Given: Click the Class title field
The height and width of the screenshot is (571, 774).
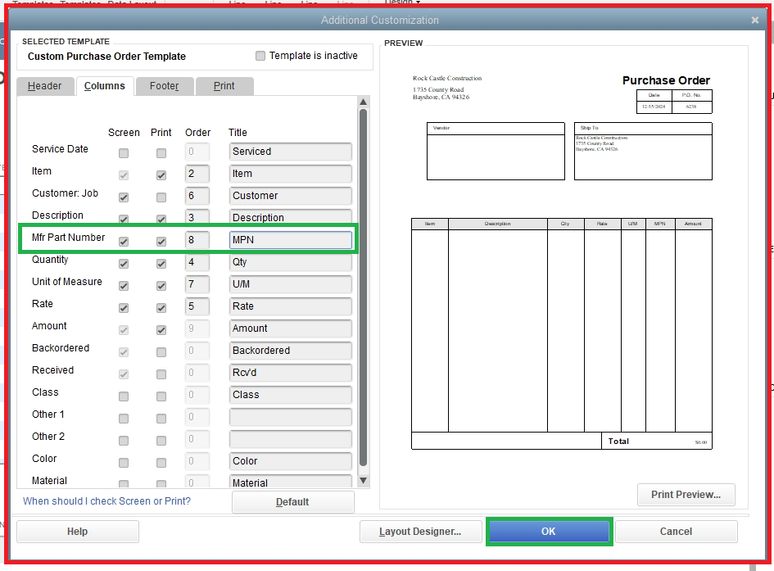Looking at the screenshot, I should click(x=291, y=395).
